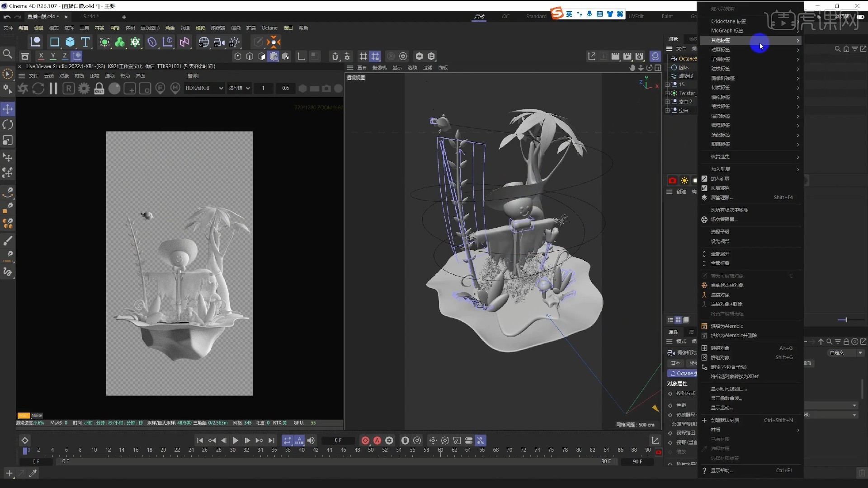Viewport: 868px width, 488px height.
Task: Pause rendering in the Octane Live Viewer
Action: pos(53,88)
